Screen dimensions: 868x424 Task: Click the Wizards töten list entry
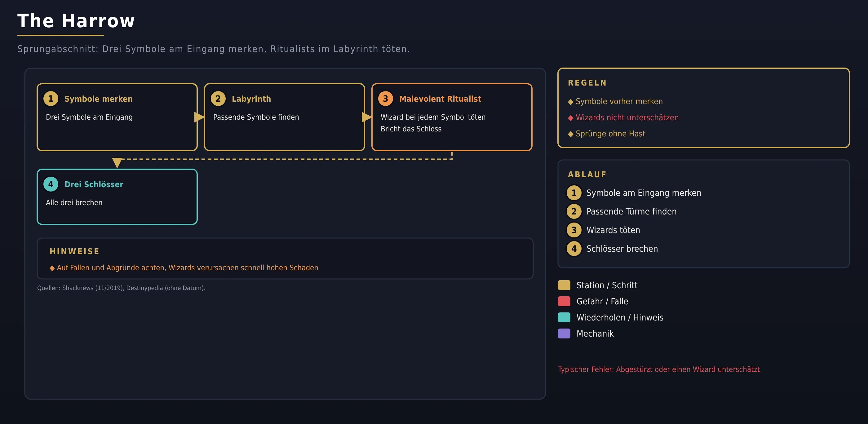coord(613,230)
